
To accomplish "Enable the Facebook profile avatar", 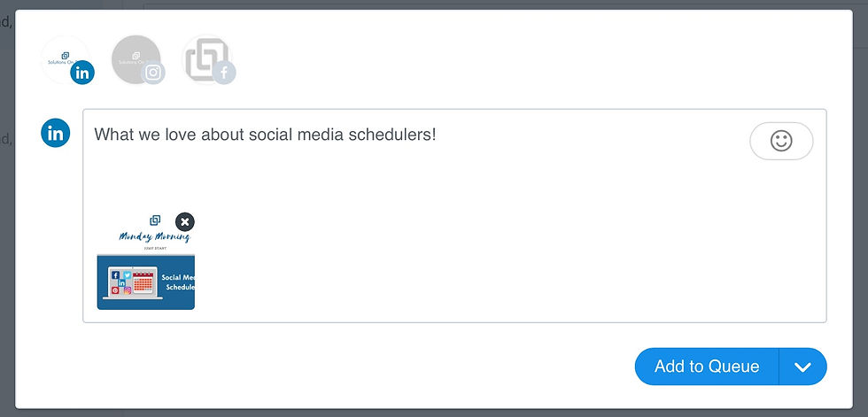I will click(205, 58).
